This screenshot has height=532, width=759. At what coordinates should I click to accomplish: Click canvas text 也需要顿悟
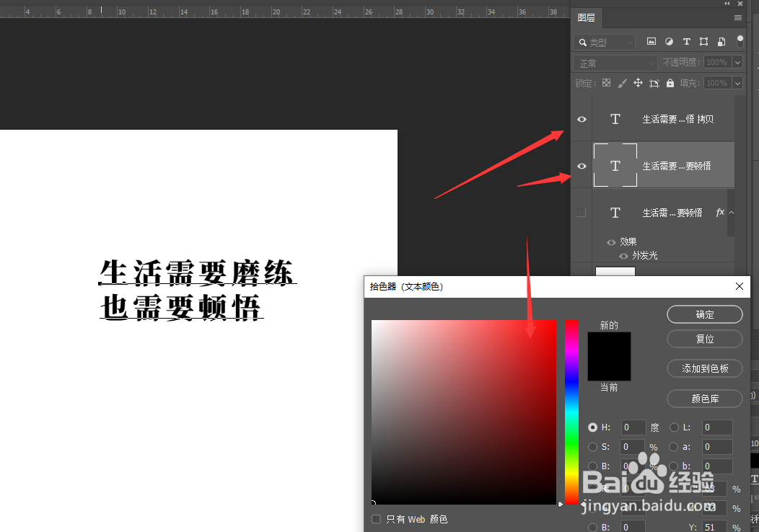click(x=181, y=307)
